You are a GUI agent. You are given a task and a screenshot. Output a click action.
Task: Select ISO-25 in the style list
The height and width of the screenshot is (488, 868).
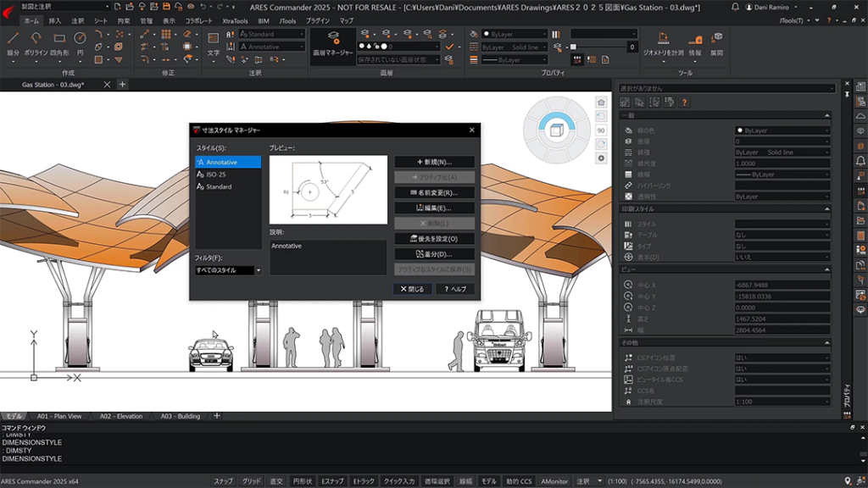[x=216, y=175]
